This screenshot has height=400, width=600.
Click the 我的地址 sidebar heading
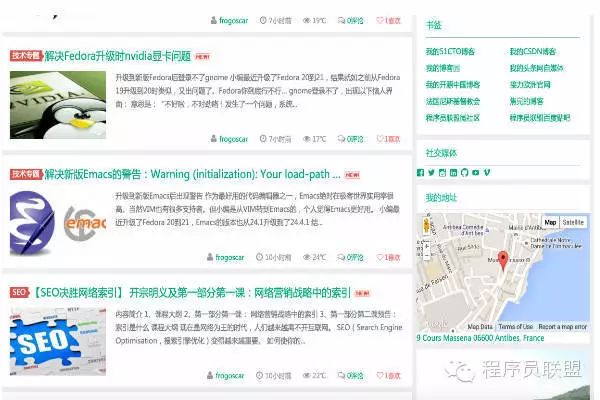click(x=441, y=198)
